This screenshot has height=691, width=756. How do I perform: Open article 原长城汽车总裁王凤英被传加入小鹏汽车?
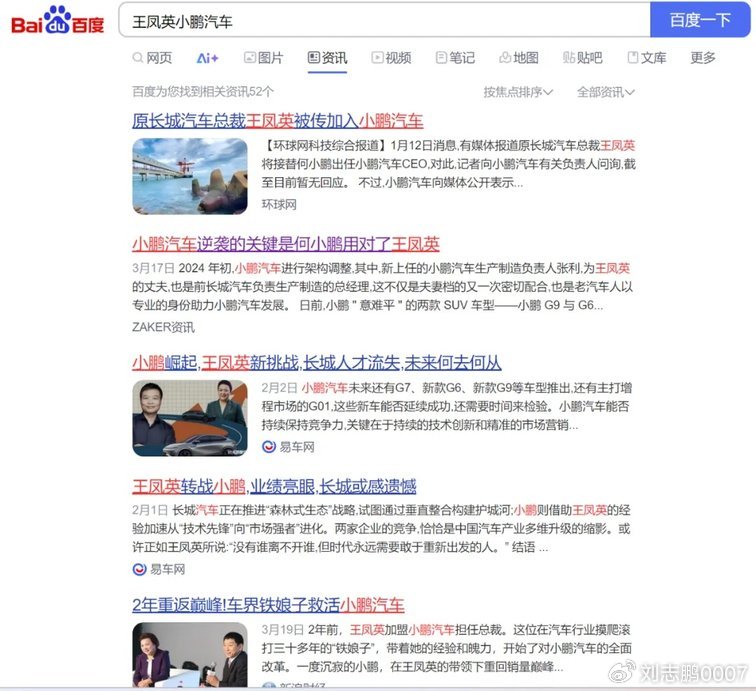pyautogui.click(x=278, y=121)
